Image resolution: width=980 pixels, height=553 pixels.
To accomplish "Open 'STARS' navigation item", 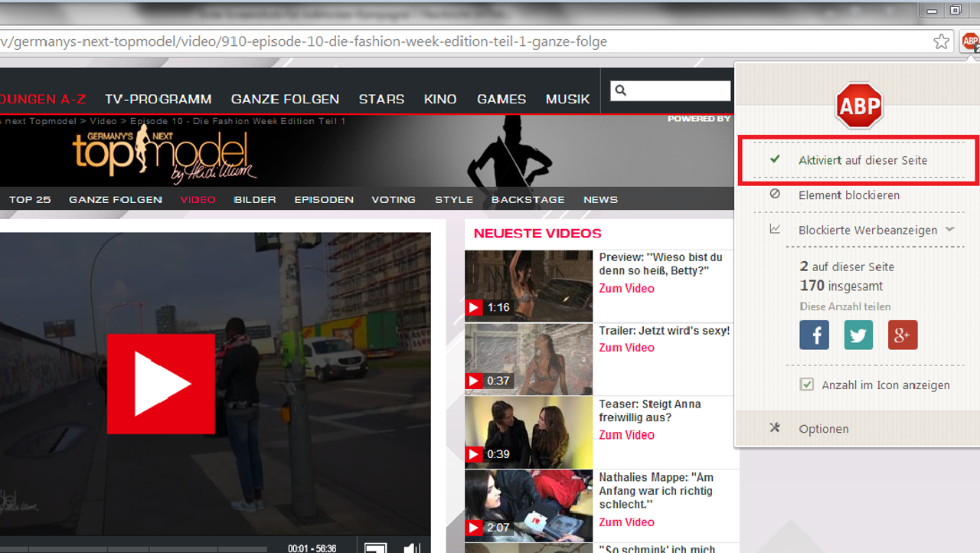I will click(381, 100).
